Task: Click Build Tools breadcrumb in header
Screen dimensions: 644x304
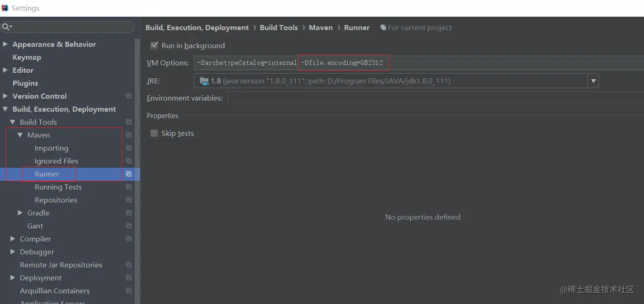Action: pos(279,28)
